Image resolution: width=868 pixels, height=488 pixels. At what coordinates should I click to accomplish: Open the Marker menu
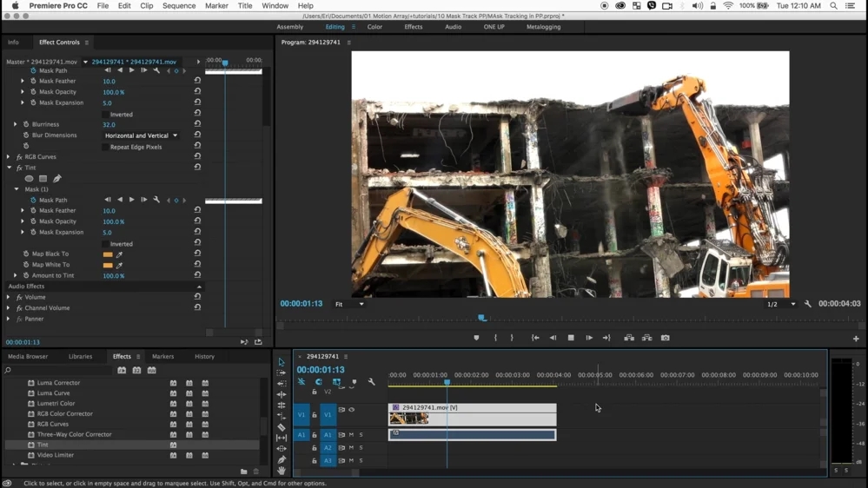pyautogui.click(x=216, y=5)
